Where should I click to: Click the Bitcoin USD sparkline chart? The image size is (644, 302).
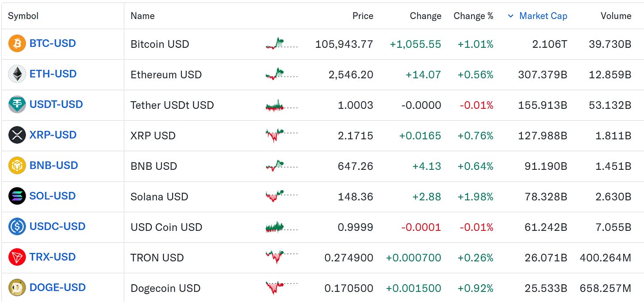tap(281, 43)
